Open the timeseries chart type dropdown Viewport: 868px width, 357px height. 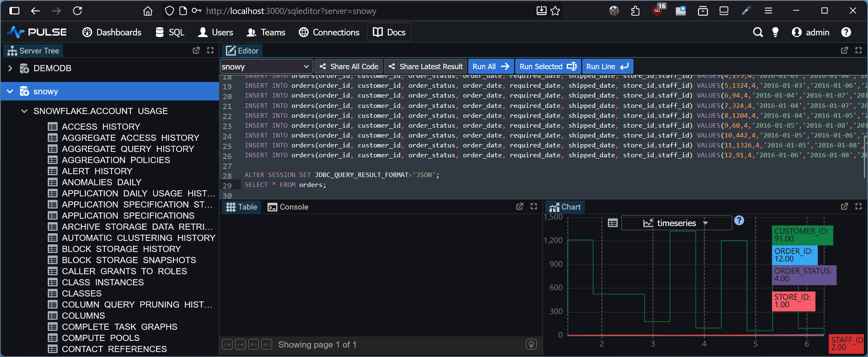[676, 223]
